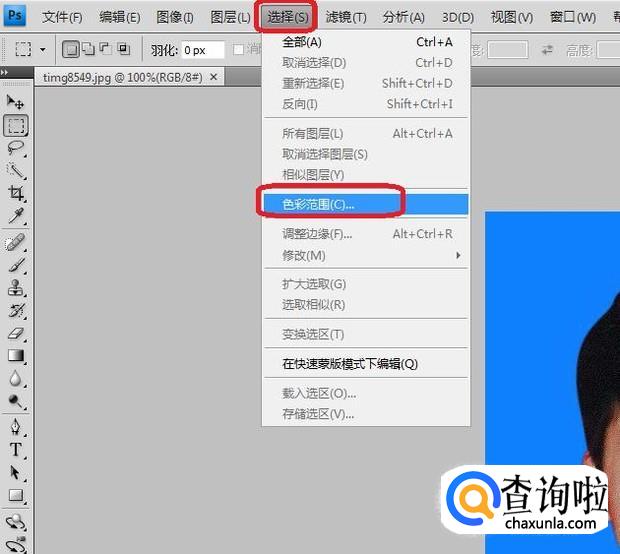Toggle the Add to Selection mode button
This screenshot has height=554, width=620.
pyautogui.click(x=89, y=49)
